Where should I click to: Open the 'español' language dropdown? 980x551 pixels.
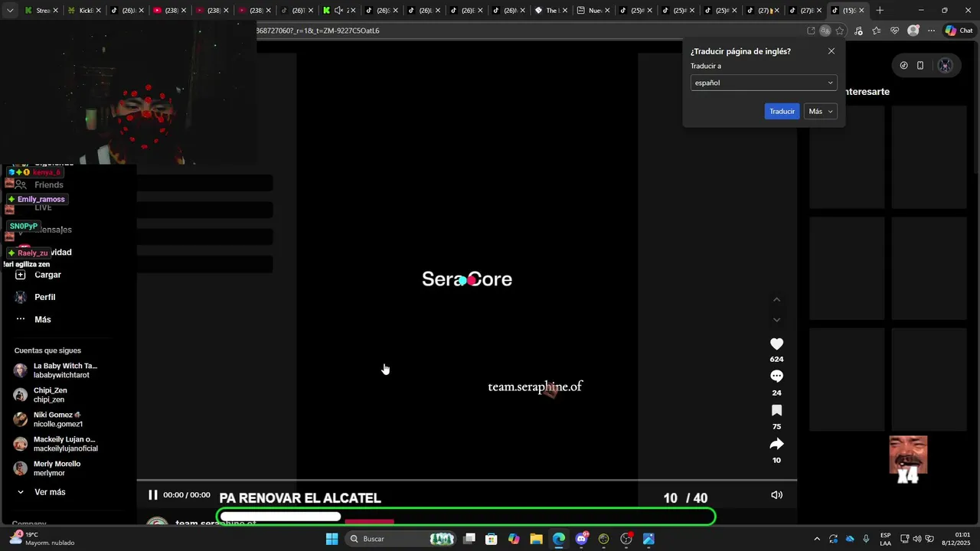[x=763, y=83]
